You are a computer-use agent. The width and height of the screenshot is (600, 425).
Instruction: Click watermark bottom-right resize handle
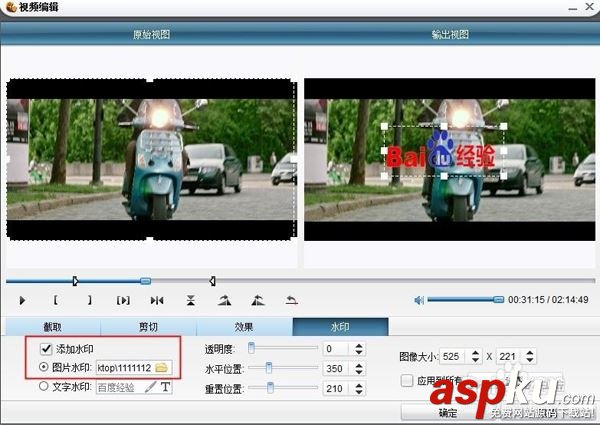click(x=504, y=176)
